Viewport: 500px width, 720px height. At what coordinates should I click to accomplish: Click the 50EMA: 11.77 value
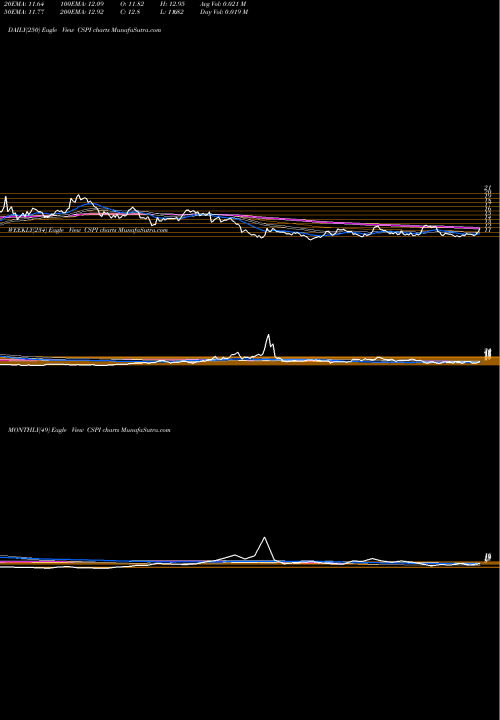coord(22,12)
